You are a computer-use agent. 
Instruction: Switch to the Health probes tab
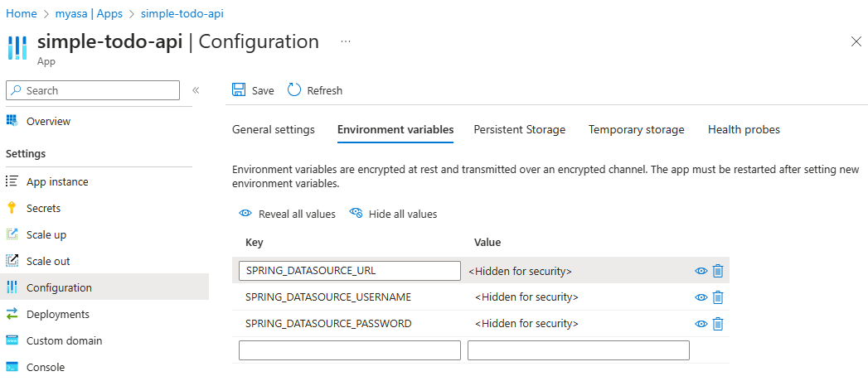744,129
